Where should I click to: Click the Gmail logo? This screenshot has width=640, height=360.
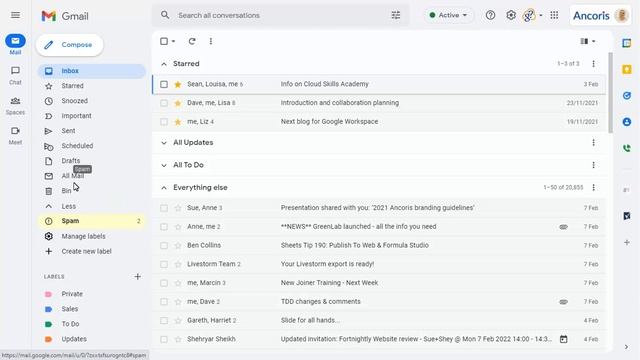64,16
